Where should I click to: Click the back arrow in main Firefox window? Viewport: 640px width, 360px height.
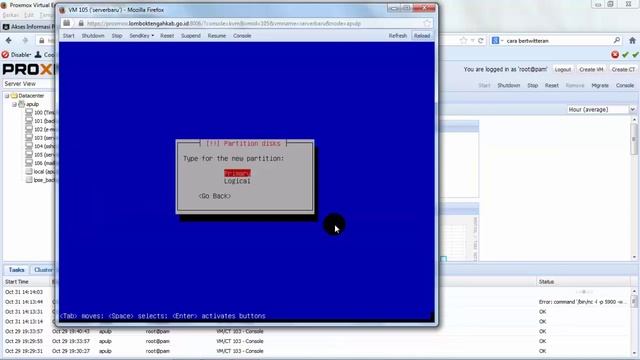point(9,40)
